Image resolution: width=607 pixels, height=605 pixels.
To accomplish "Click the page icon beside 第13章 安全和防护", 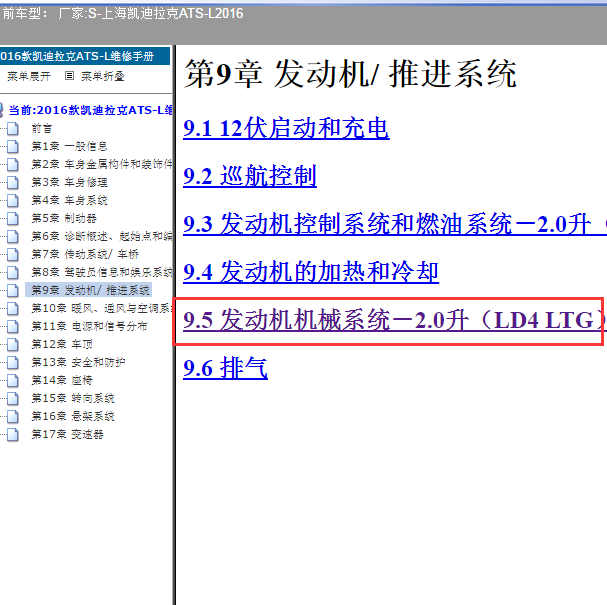I will 12,362.
